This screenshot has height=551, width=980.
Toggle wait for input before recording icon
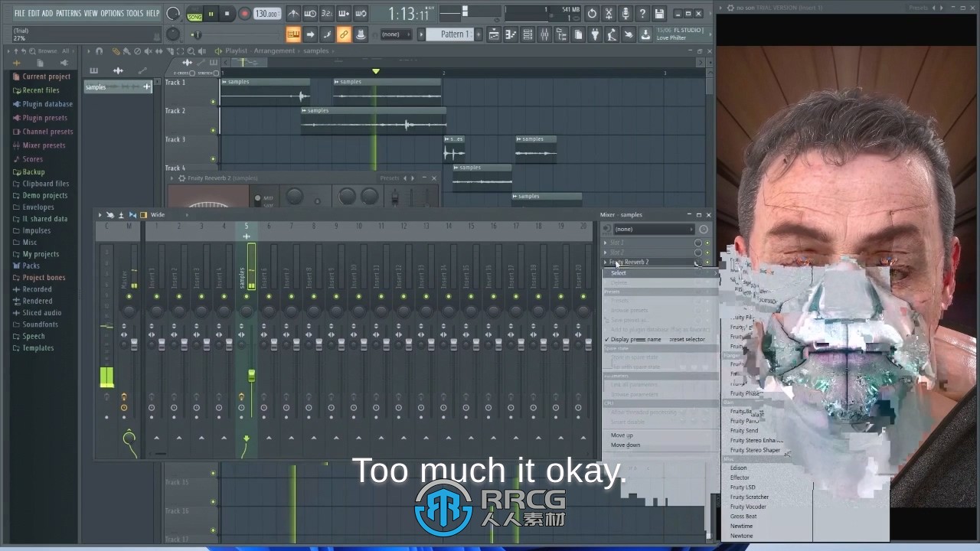(x=310, y=14)
